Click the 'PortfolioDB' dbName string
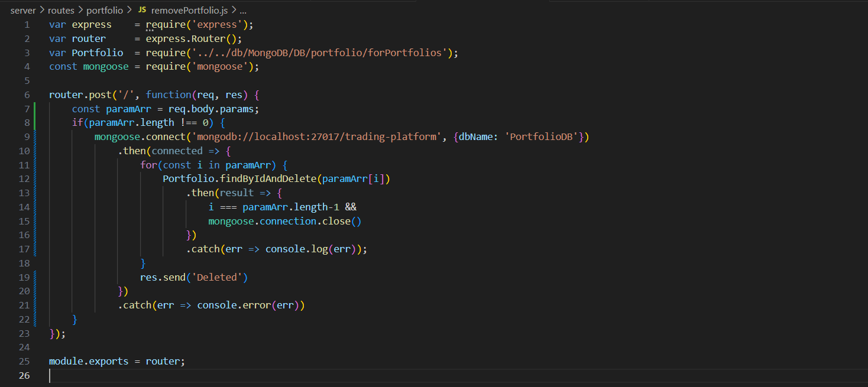This screenshot has width=868, height=387. 542,136
